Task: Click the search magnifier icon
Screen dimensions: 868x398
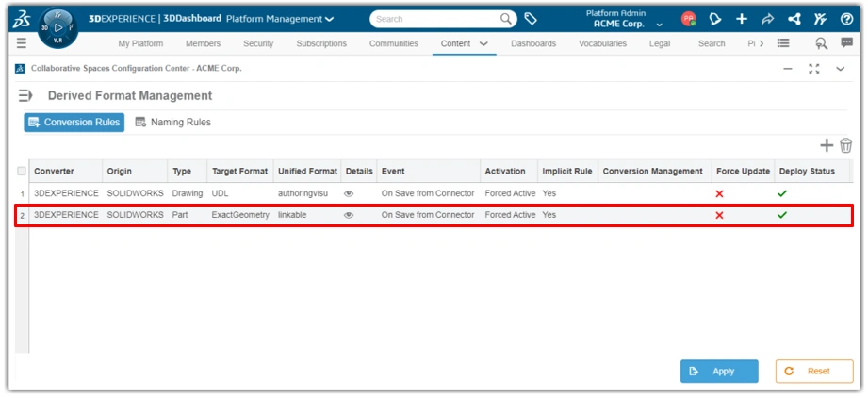Action: point(506,19)
